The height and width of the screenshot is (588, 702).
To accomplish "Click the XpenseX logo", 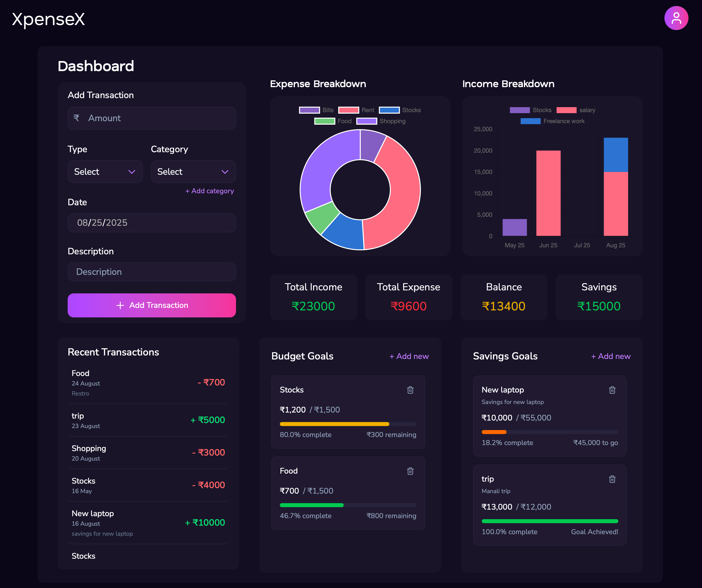I will (48, 19).
